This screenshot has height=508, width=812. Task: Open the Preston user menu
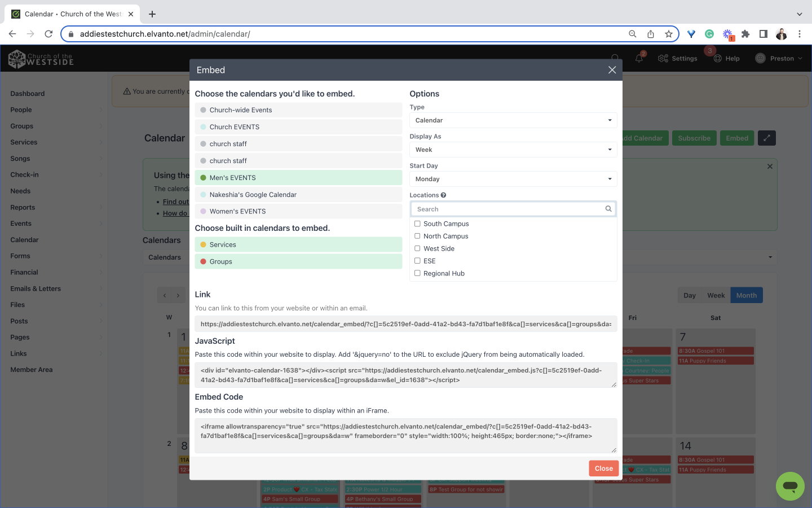779,58
